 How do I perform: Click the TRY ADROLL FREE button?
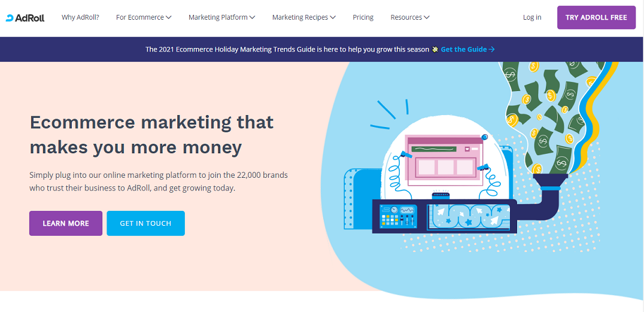click(x=596, y=17)
